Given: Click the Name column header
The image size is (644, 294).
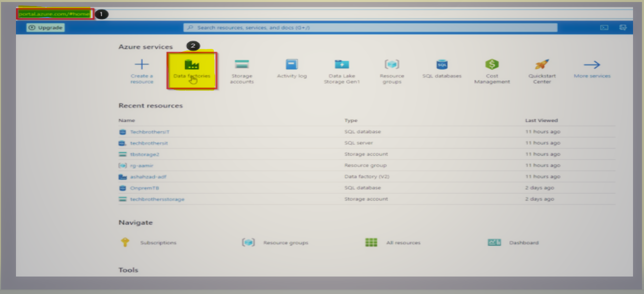Looking at the screenshot, I should coord(127,120).
